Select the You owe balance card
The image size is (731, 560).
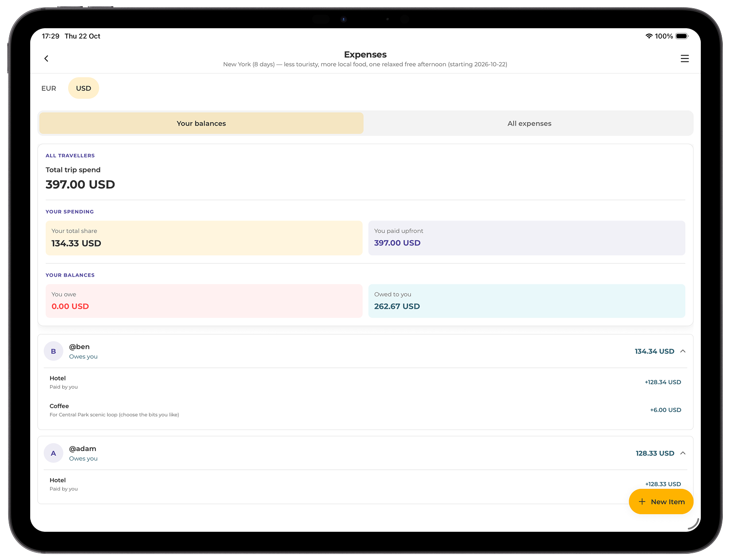click(x=204, y=301)
